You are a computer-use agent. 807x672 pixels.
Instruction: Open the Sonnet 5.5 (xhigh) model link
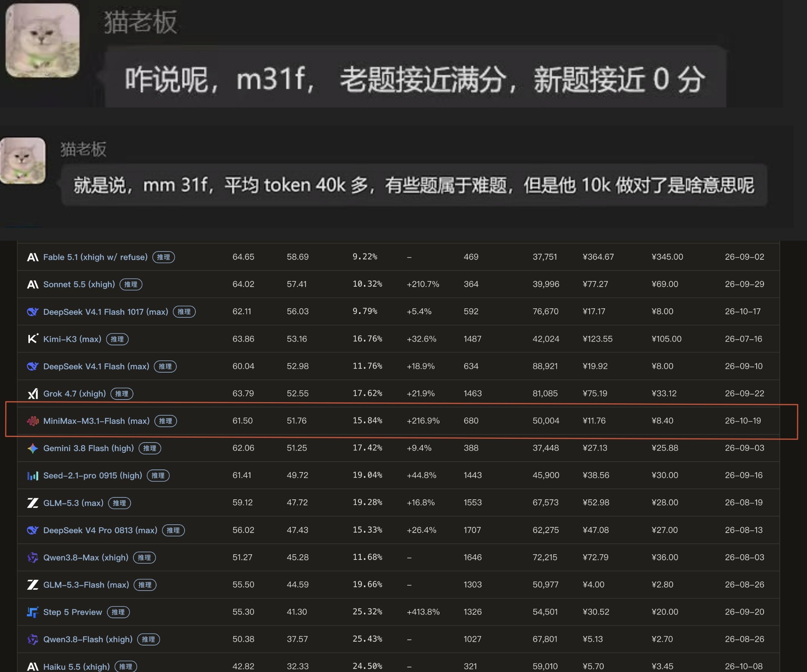point(79,284)
